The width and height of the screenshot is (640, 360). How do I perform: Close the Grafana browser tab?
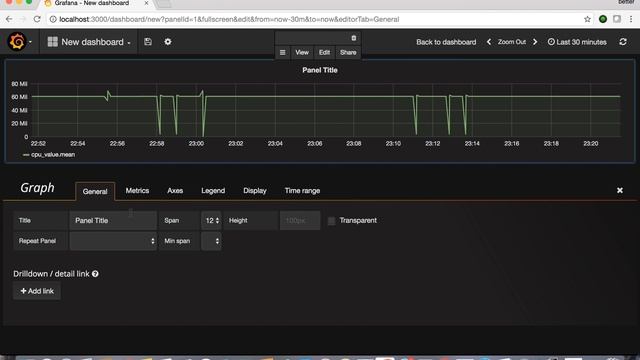pyautogui.click(x=147, y=3)
